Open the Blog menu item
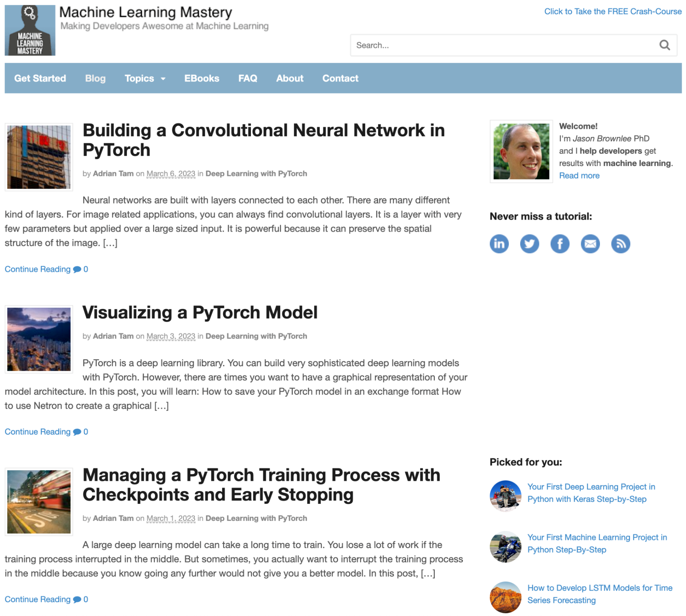The width and height of the screenshot is (686, 616). coord(95,78)
